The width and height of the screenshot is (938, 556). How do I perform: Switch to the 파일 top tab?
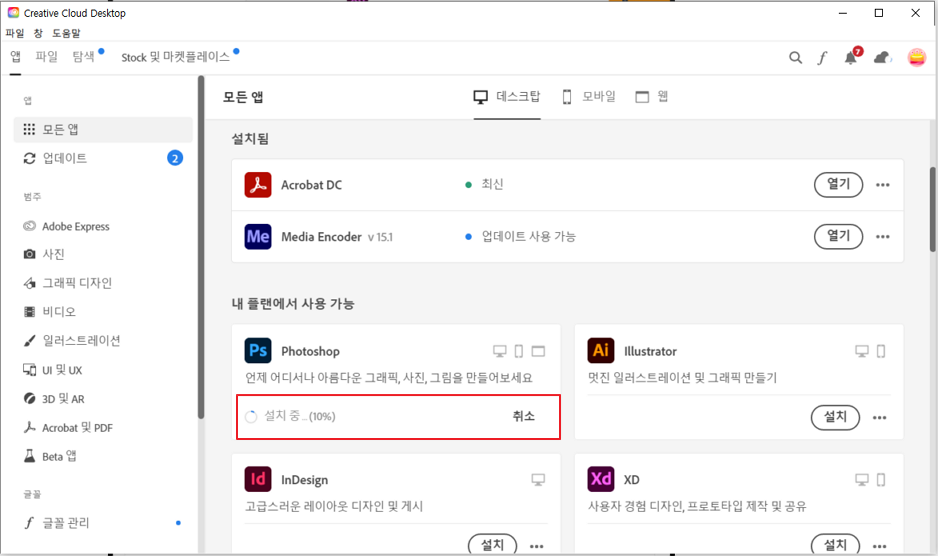point(47,56)
